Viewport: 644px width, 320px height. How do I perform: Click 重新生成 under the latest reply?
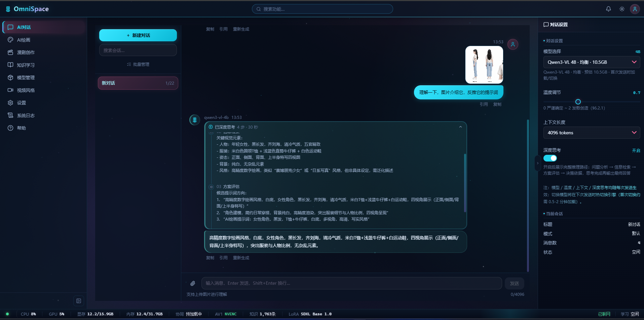(x=241, y=258)
